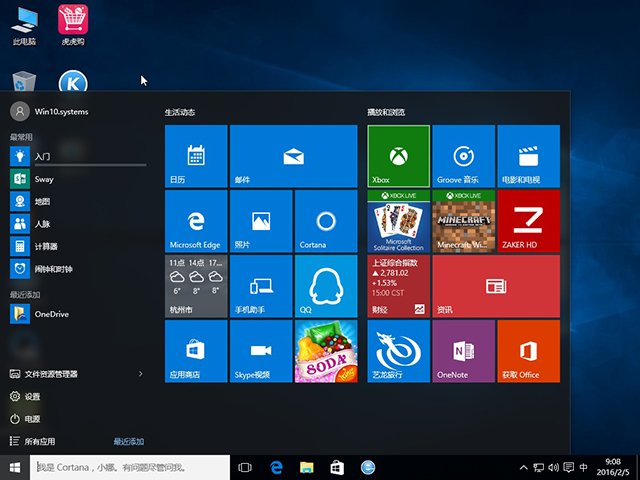Open 获取 Office tile

(528, 351)
